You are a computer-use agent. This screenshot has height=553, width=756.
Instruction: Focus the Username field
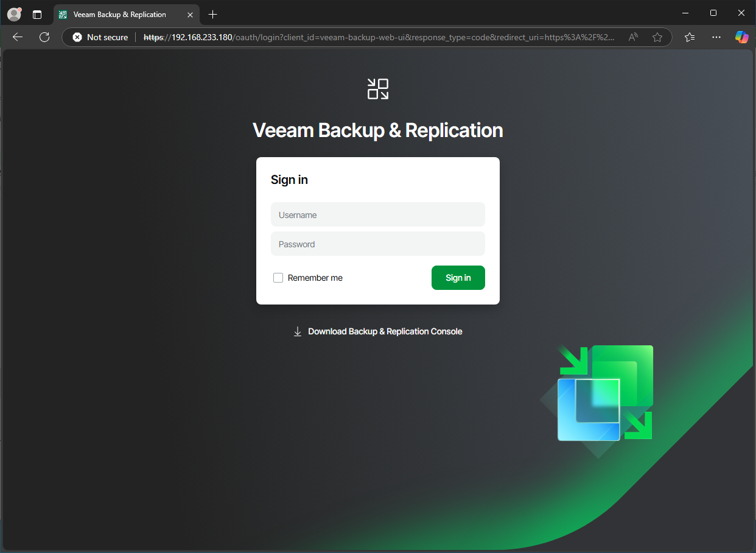click(x=377, y=214)
